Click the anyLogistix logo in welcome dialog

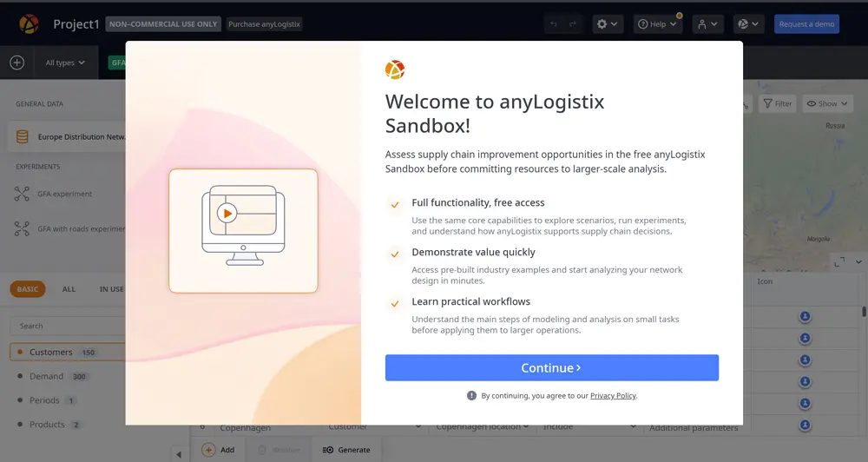pyautogui.click(x=395, y=69)
